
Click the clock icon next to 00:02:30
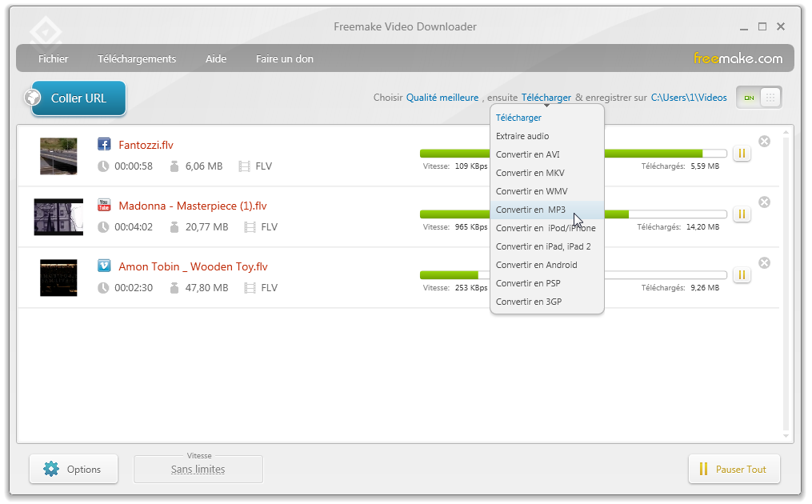[103, 288]
